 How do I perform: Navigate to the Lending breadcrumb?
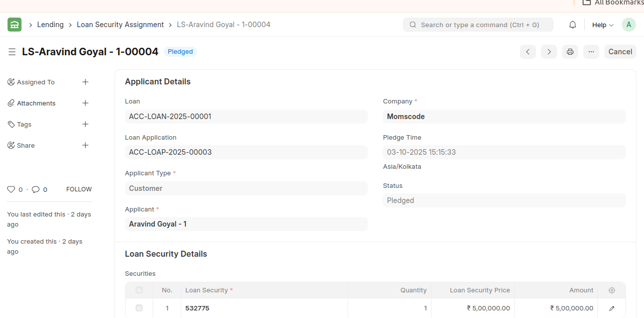[50, 25]
